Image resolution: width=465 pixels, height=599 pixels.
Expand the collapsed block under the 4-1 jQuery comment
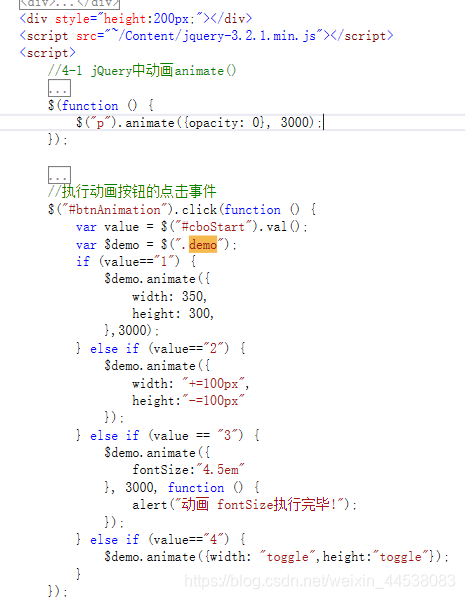tap(59, 88)
